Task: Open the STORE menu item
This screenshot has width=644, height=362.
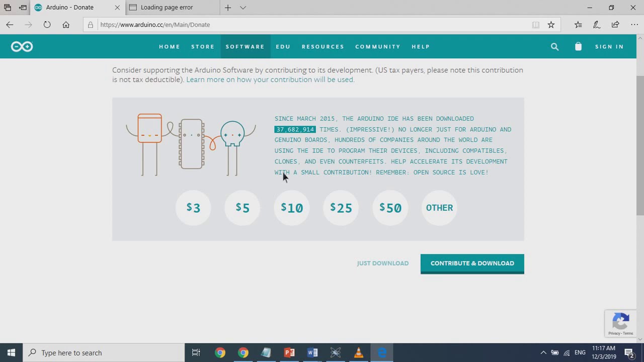Action: tap(203, 47)
